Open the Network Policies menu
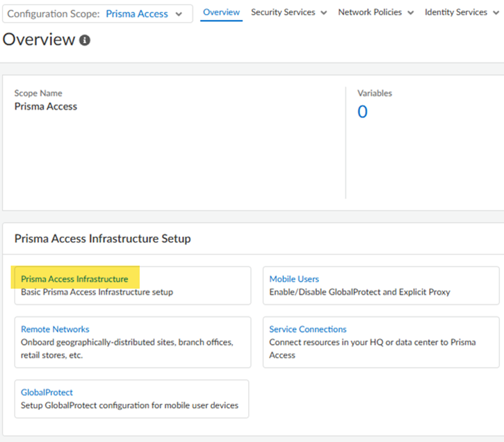Image resolution: width=504 pixels, height=442 pixels. 369,13
